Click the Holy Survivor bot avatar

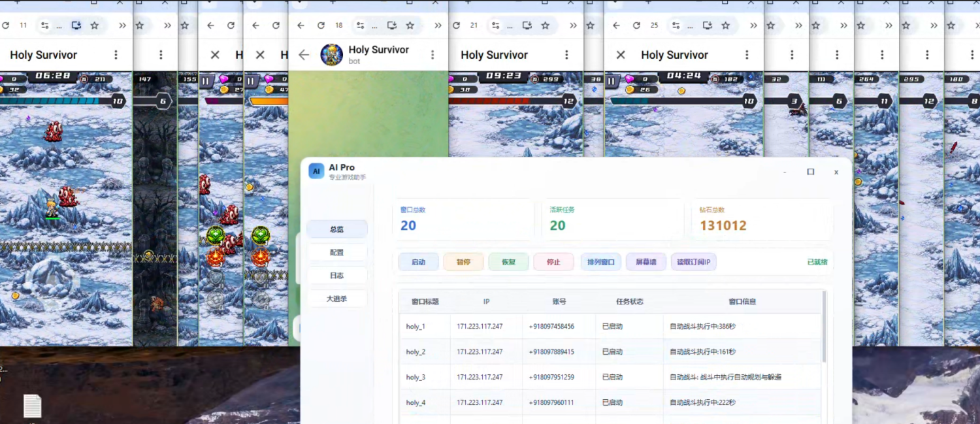pyautogui.click(x=333, y=55)
